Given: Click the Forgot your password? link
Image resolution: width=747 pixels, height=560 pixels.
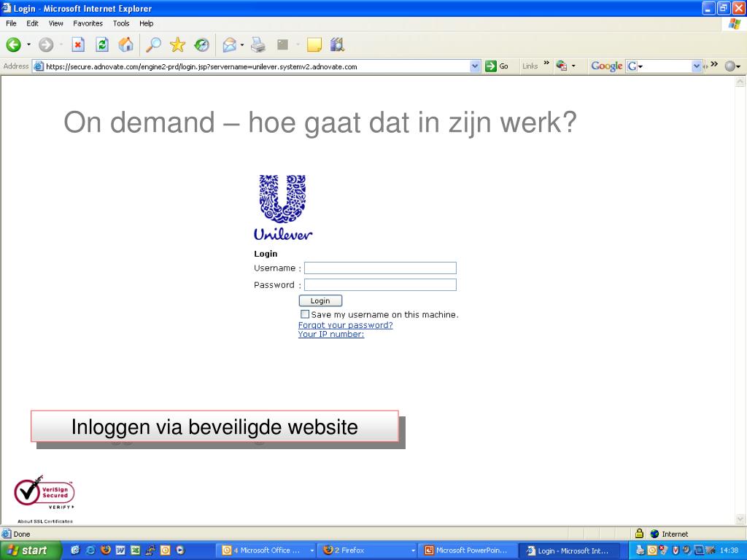Looking at the screenshot, I should [345, 324].
